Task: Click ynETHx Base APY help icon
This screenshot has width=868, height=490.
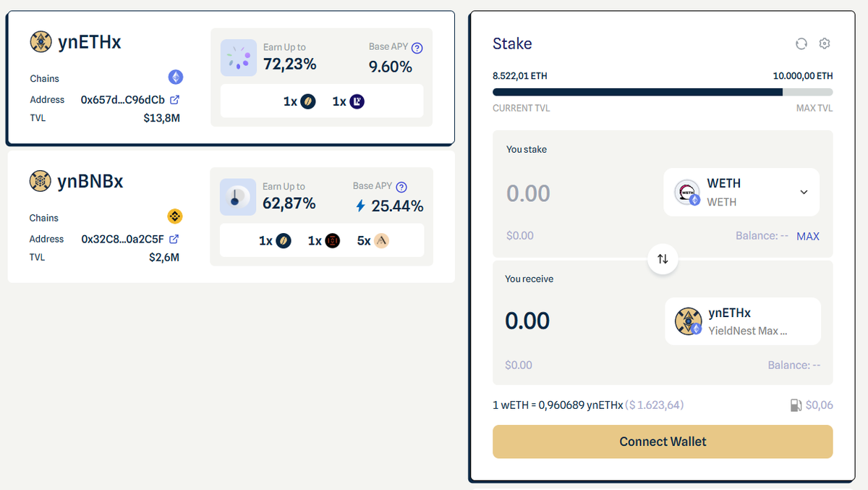Action: coord(417,48)
